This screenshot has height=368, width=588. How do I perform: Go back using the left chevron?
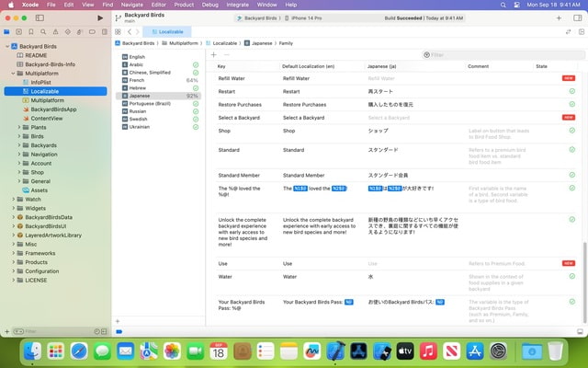click(130, 32)
